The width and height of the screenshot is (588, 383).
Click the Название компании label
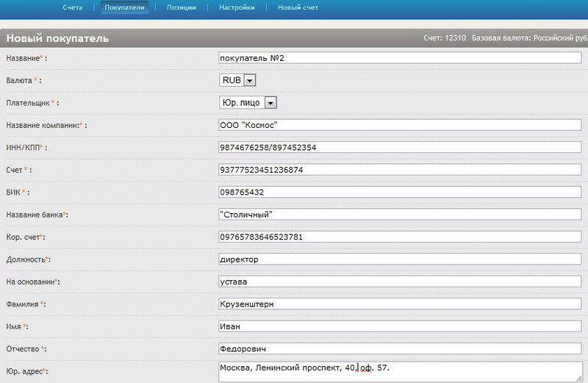coord(46,125)
